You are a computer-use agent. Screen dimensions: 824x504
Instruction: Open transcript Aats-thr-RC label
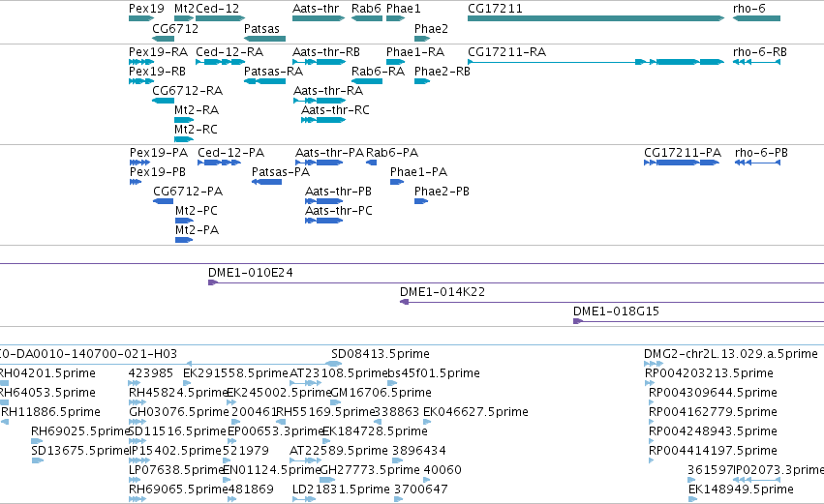click(335, 110)
